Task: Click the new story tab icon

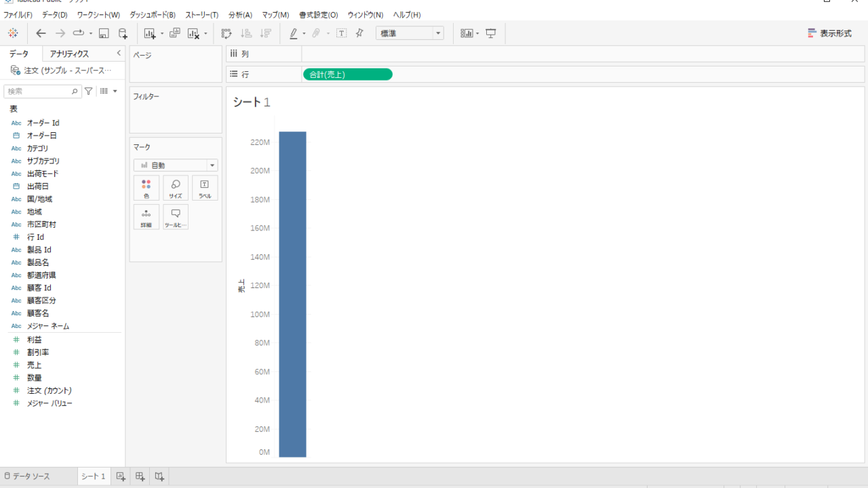Action: tap(159, 476)
